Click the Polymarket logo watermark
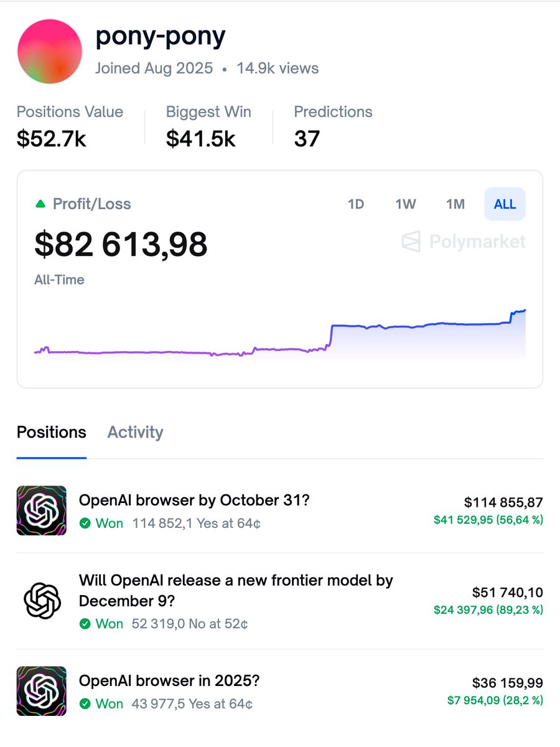The height and width of the screenshot is (747, 560). click(x=464, y=242)
